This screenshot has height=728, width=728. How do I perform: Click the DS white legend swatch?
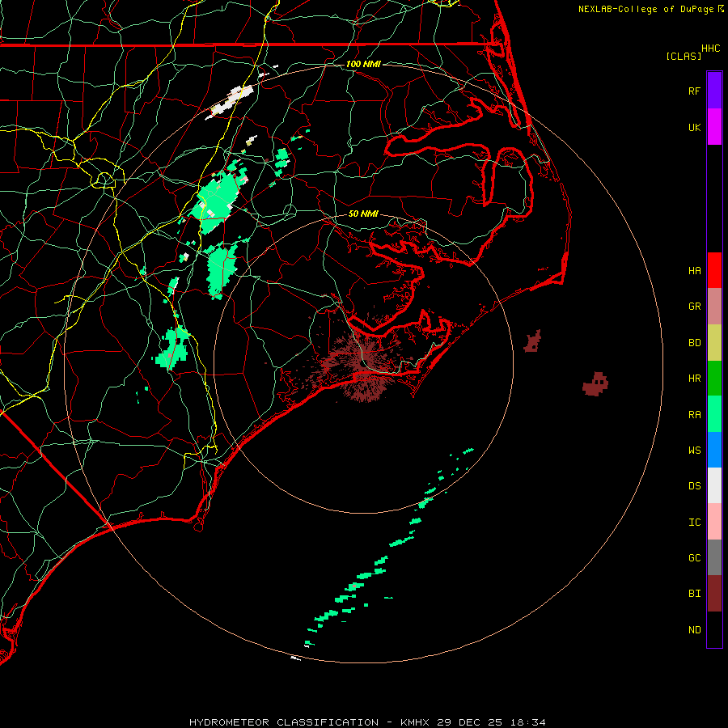click(x=714, y=485)
